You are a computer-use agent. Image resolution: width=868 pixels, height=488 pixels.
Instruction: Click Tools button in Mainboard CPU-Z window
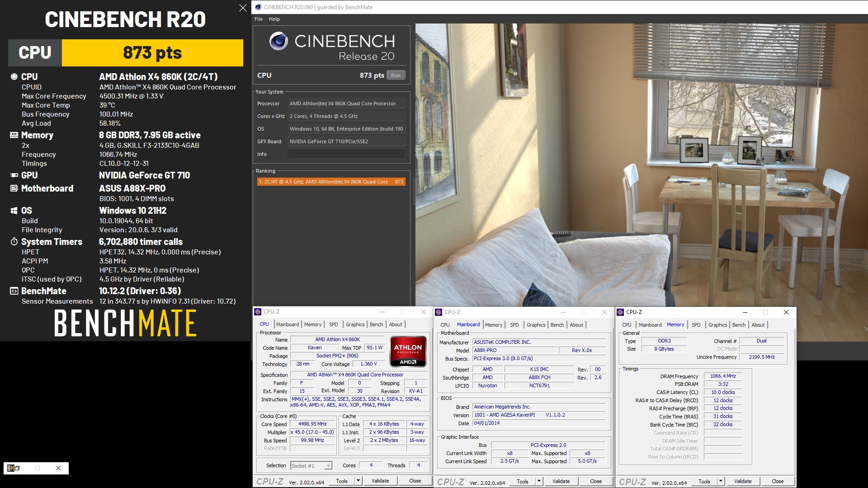[523, 481]
